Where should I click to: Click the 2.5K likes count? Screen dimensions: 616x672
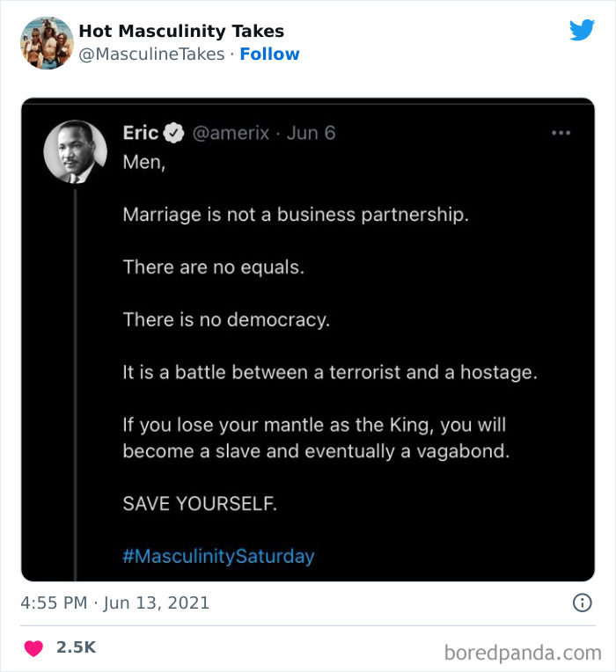tap(76, 647)
